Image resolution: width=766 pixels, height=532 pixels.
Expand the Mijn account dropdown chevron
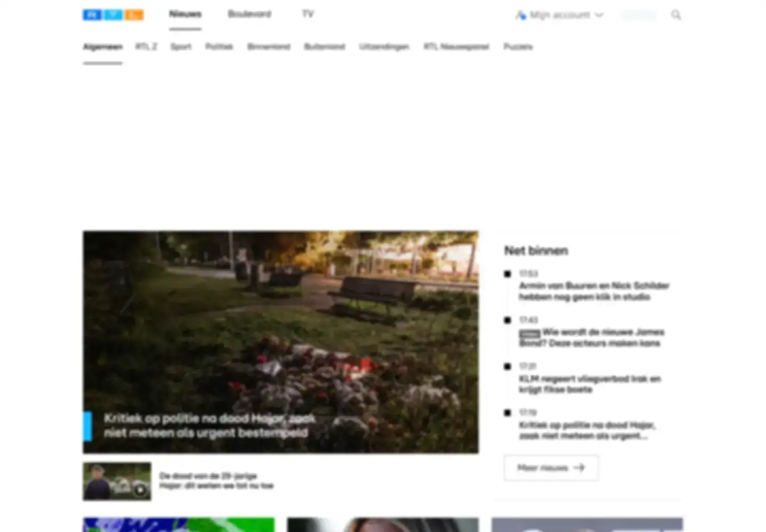599,15
